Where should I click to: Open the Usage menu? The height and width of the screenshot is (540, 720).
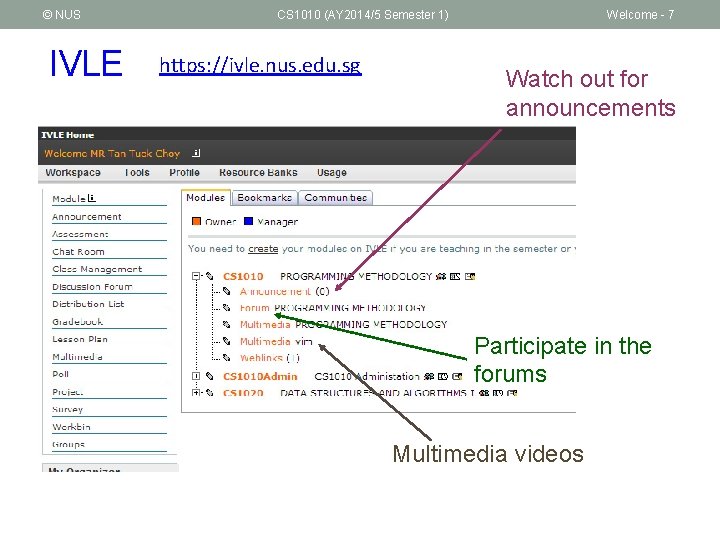[332, 173]
